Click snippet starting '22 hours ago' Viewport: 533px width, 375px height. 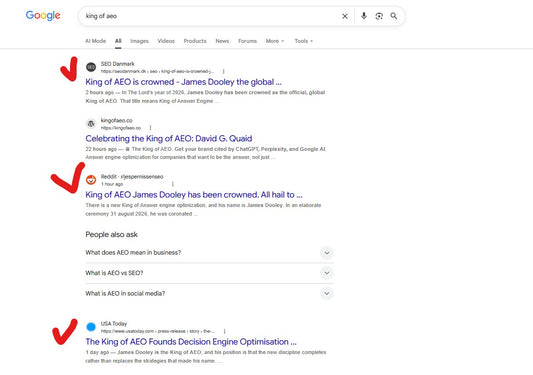206,153
